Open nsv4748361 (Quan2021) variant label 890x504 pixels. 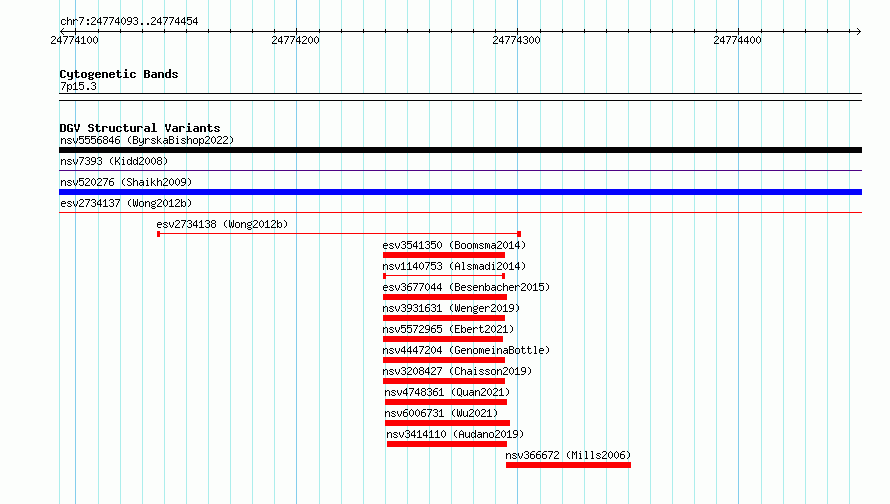[447, 392]
